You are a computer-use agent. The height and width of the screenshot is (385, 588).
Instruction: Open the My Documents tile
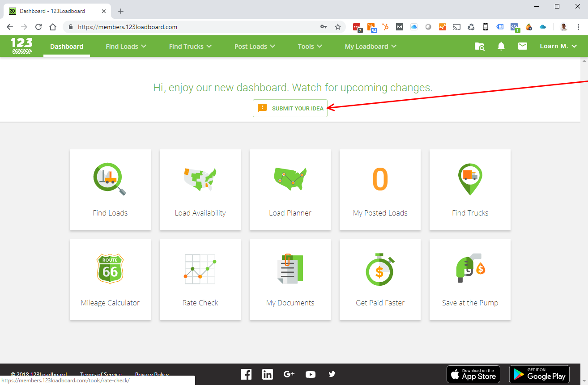[x=290, y=279]
